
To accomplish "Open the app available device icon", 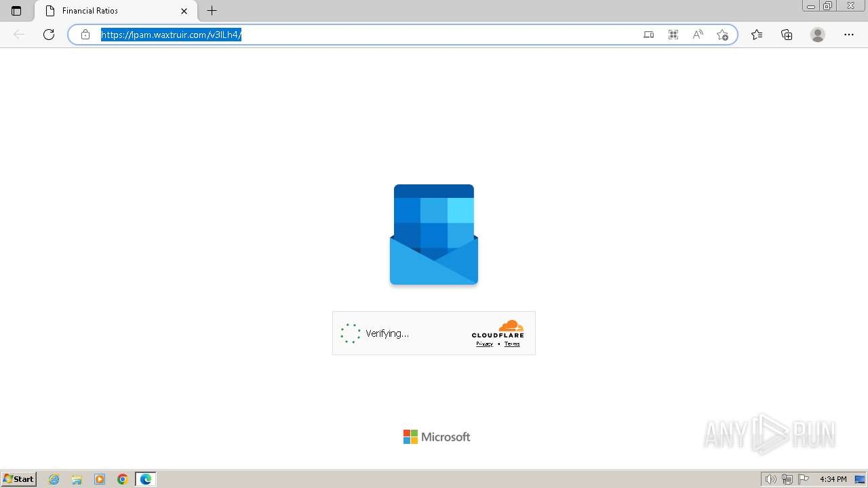I will click(649, 35).
